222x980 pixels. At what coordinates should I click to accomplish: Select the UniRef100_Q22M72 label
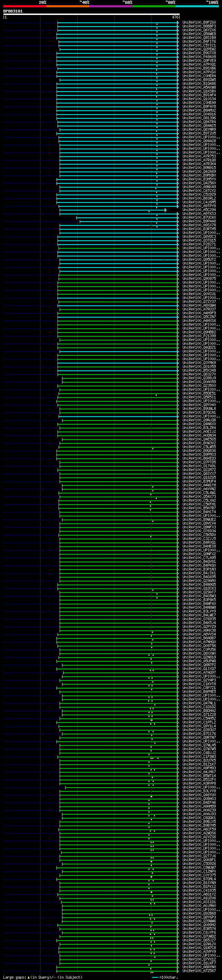point(199,470)
